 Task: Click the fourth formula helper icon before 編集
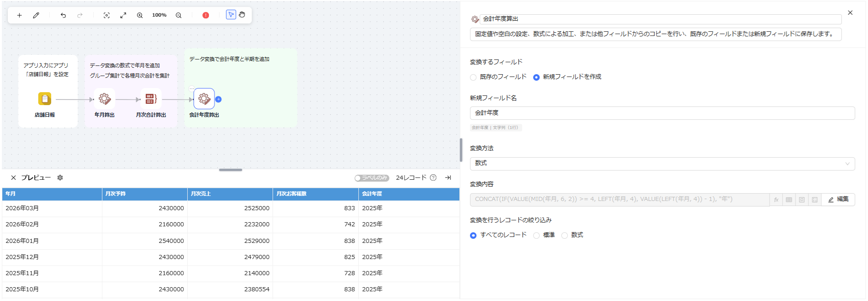pos(815,200)
